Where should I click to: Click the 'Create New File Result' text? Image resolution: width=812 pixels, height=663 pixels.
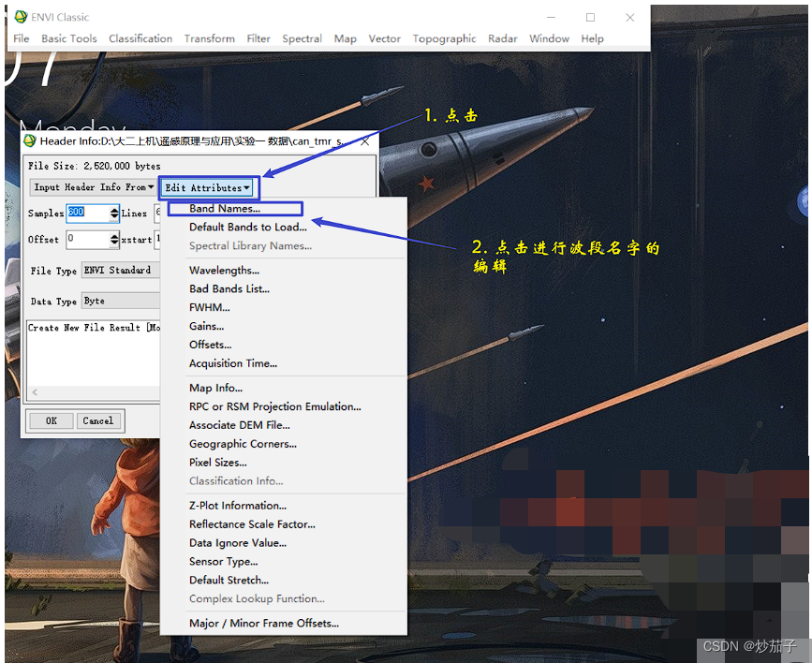point(84,328)
